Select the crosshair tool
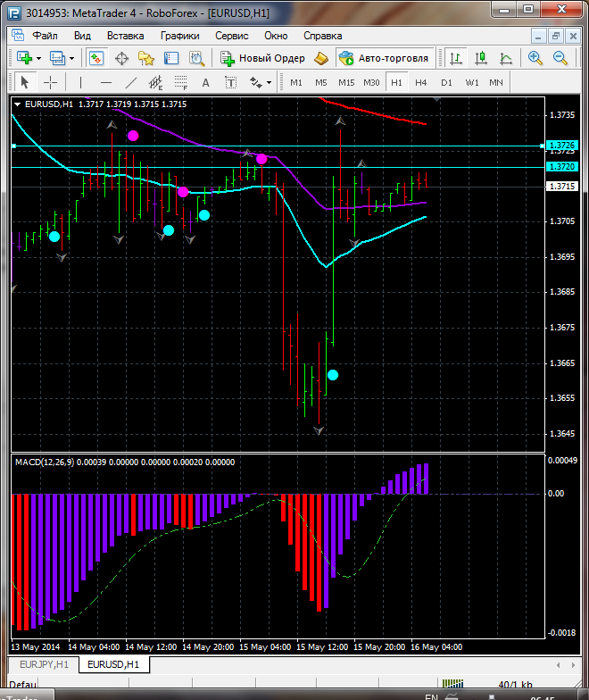The width and height of the screenshot is (589, 700). click(50, 82)
